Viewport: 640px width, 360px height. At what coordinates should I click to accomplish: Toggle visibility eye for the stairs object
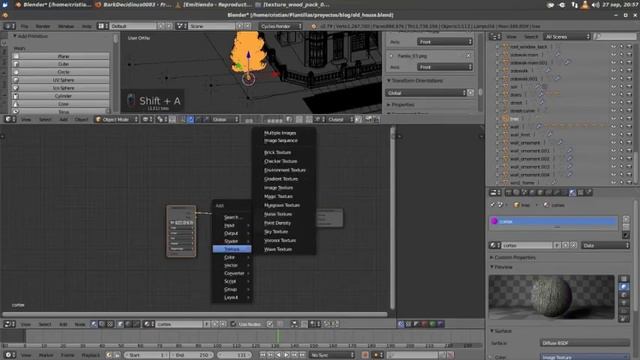(x=613, y=95)
